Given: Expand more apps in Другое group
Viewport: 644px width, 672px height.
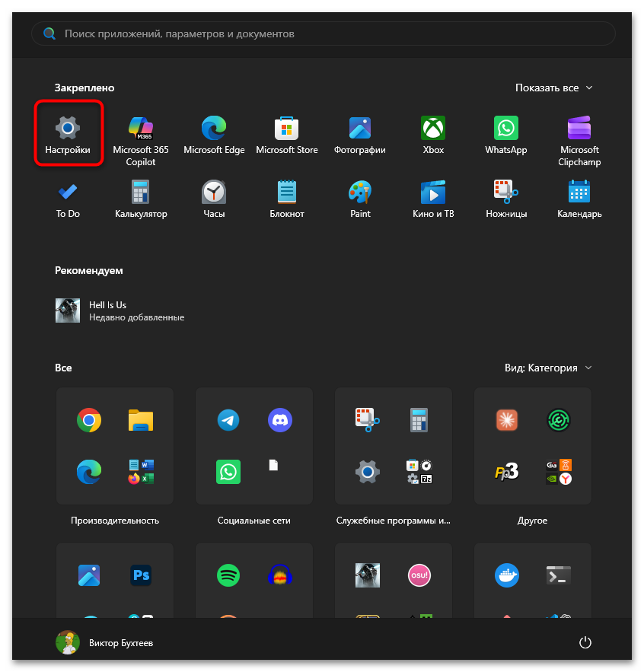Looking at the screenshot, I should coord(558,472).
